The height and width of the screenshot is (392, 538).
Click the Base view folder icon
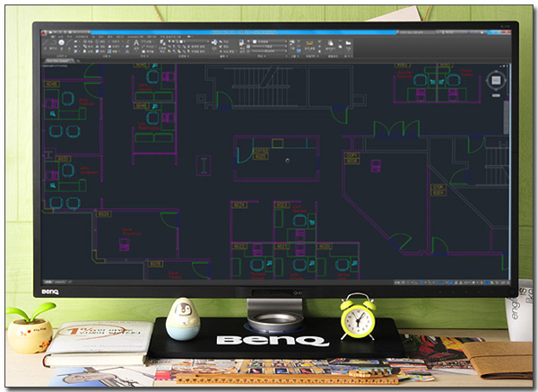(348, 43)
